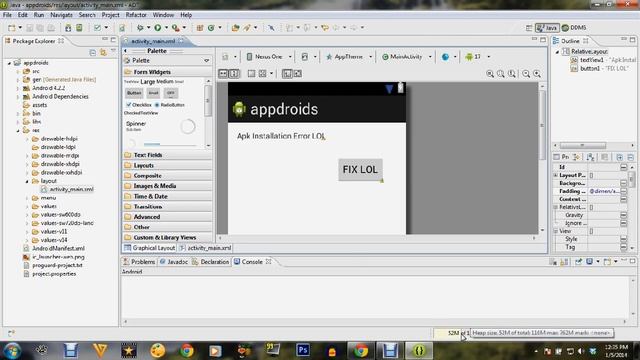Select the Spinner widget in Palette

coord(136,125)
